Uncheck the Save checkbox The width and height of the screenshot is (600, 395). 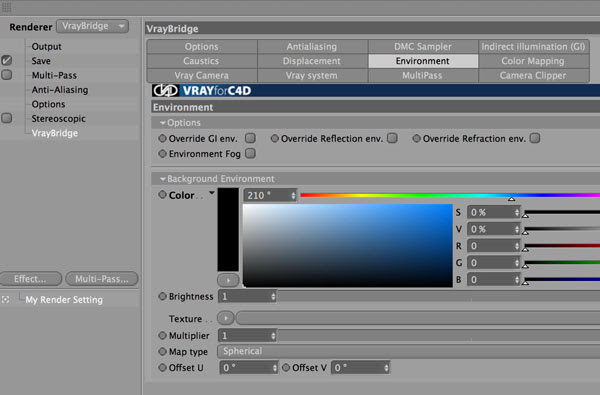(7, 60)
